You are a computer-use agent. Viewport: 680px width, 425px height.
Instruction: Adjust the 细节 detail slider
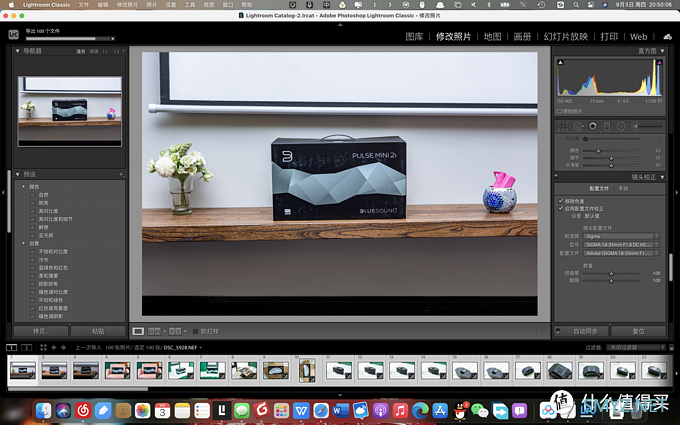click(x=611, y=158)
